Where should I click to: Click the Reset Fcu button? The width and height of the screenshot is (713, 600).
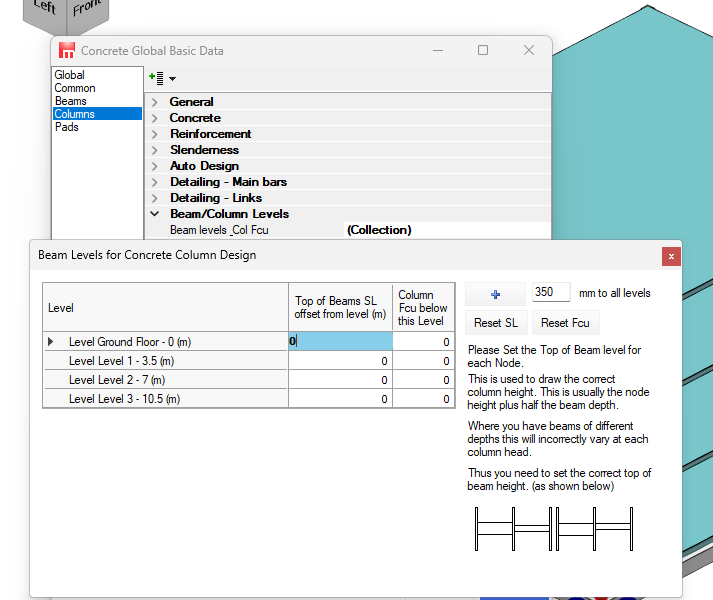point(565,323)
